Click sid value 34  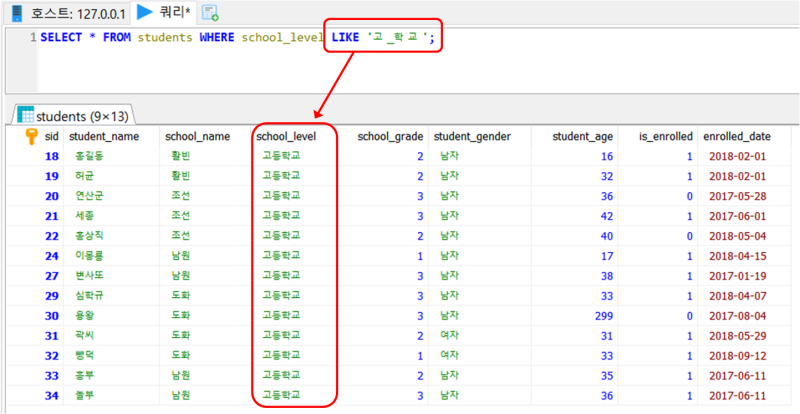pyautogui.click(x=52, y=396)
